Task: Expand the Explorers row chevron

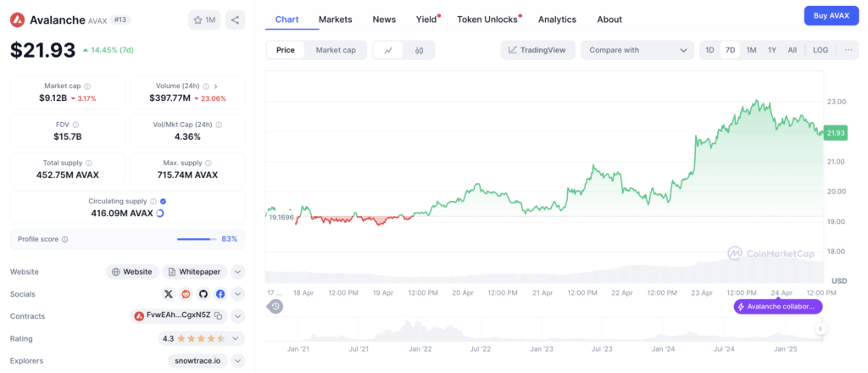Action: 237,361
